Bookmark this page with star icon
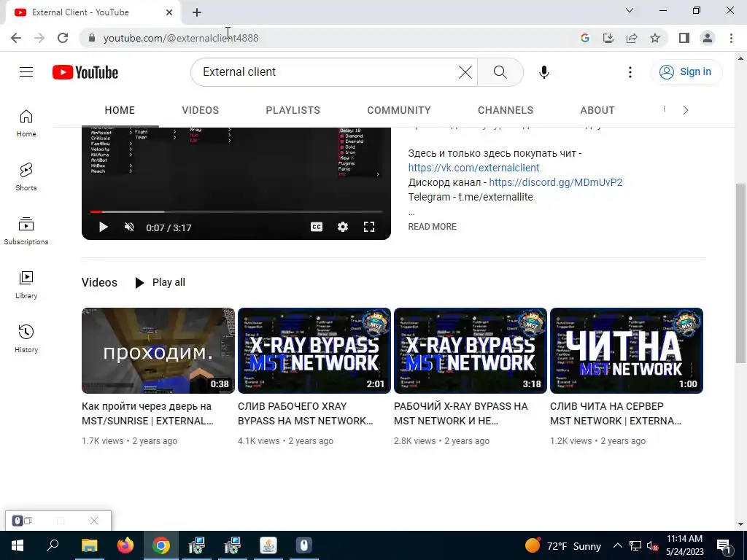 [655, 38]
